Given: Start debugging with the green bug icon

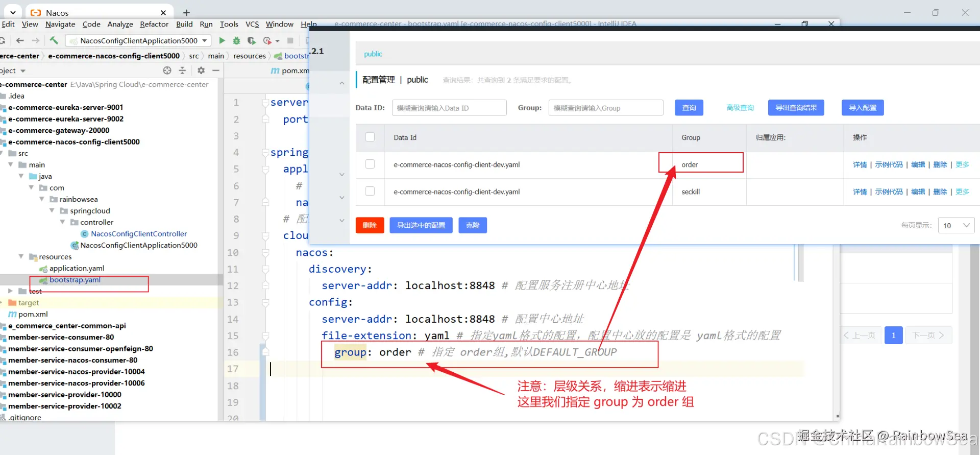Looking at the screenshot, I should click(x=236, y=40).
